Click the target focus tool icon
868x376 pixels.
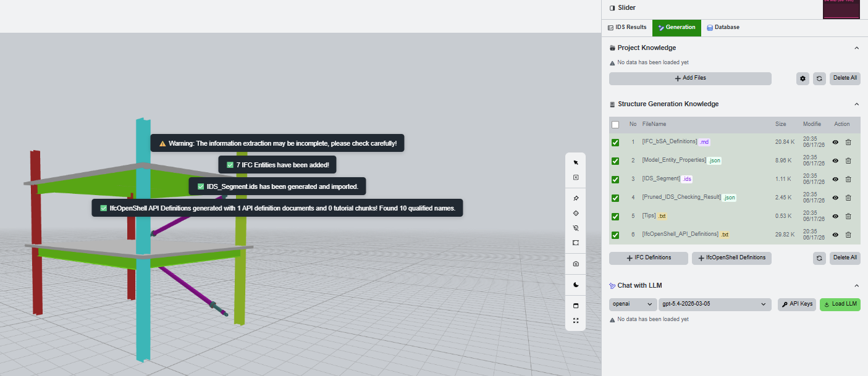pyautogui.click(x=576, y=213)
